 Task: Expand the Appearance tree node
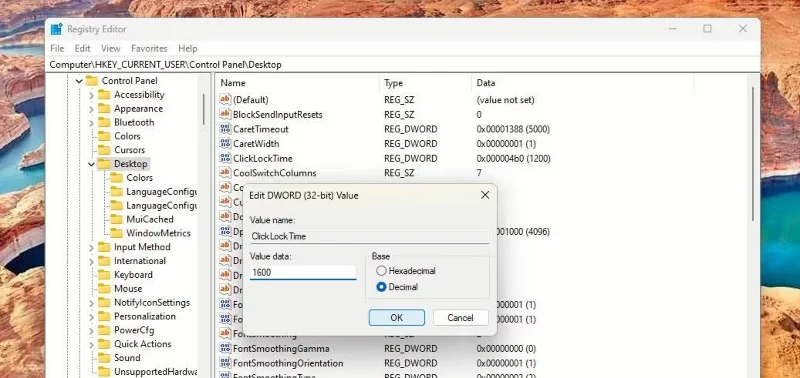[x=91, y=109]
